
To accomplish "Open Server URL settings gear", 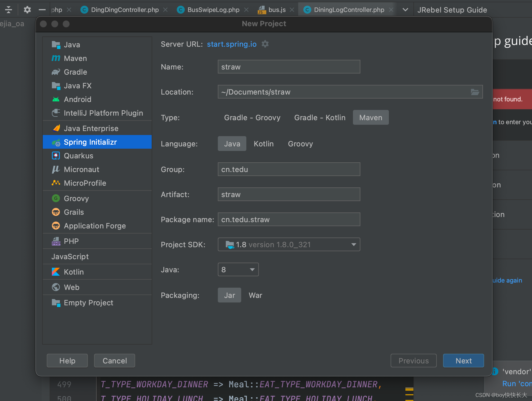I will [x=265, y=44].
